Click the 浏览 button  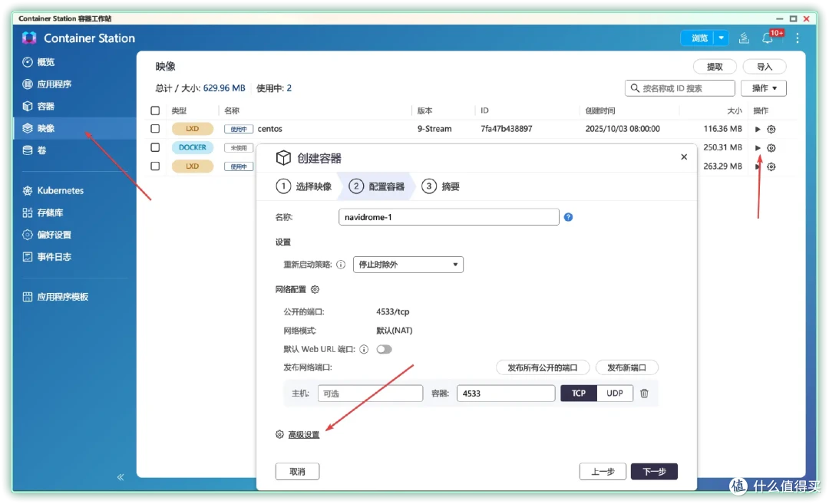pos(698,38)
